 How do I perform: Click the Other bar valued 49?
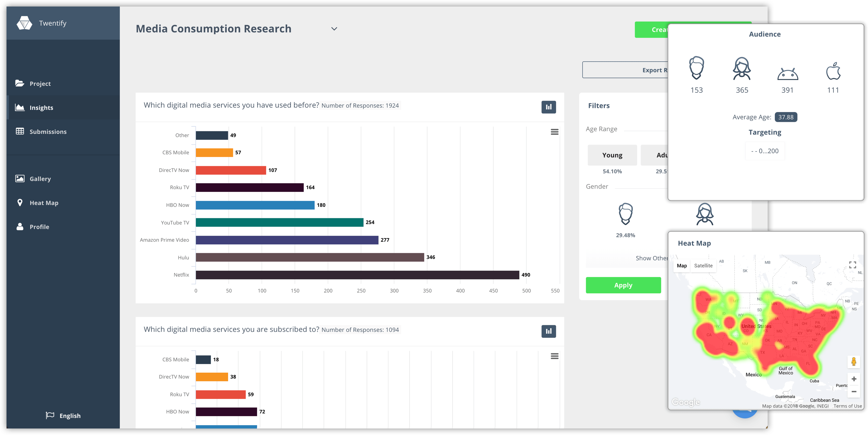pyautogui.click(x=211, y=135)
